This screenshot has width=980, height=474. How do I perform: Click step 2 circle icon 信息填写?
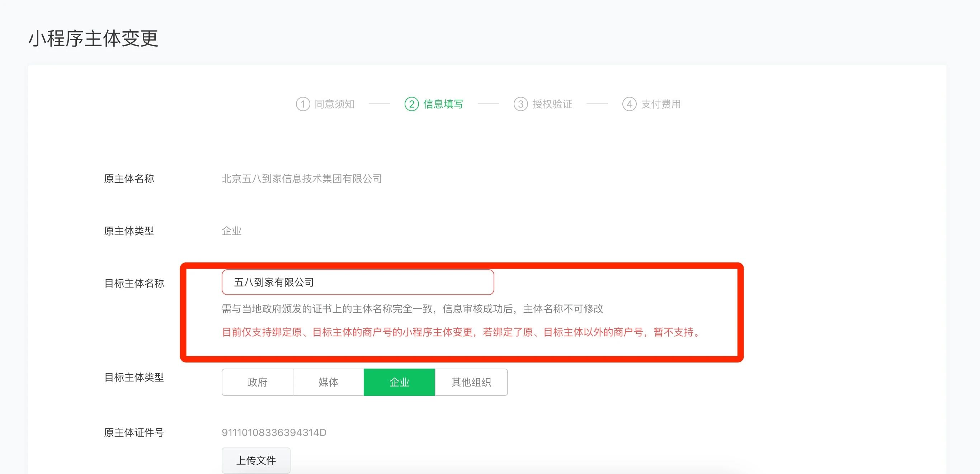tap(412, 104)
